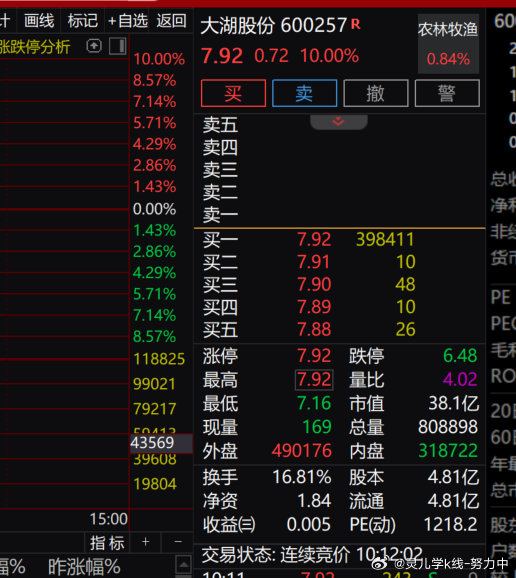
Task: Click the boxed 最高 value 7.92
Action: (314, 380)
